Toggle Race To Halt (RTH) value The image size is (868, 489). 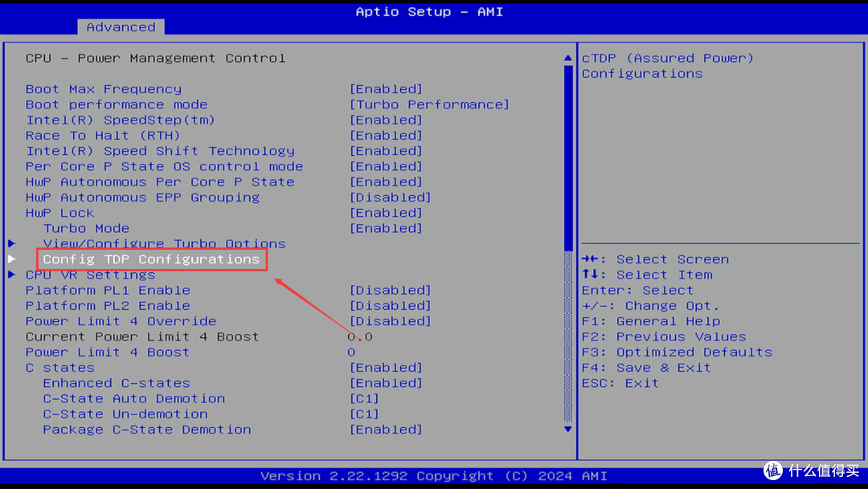386,136
